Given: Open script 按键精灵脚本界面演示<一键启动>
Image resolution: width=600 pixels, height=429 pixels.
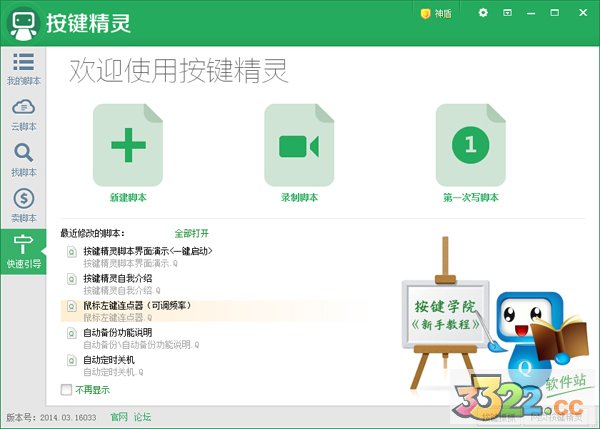Looking at the screenshot, I should tap(148, 251).
